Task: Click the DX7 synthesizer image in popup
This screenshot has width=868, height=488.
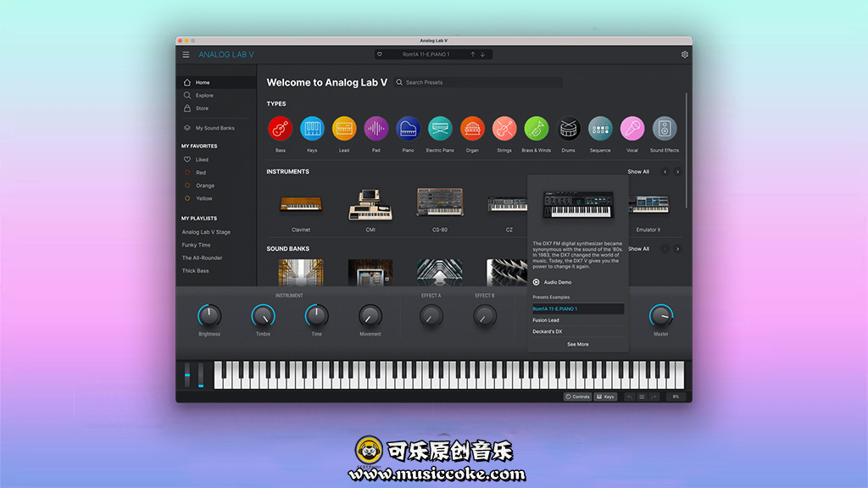Action: click(578, 204)
